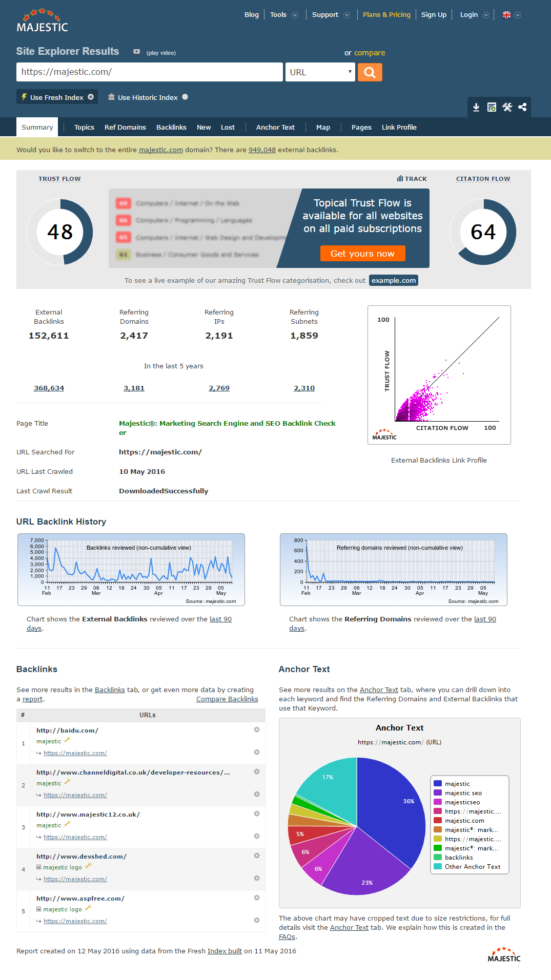This screenshot has width=551, height=980.
Task: Click the image icon beside devshed majestic logo
Action: click(x=39, y=867)
